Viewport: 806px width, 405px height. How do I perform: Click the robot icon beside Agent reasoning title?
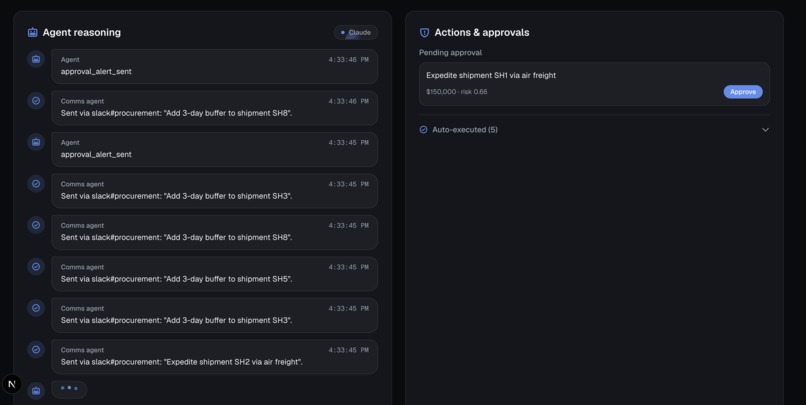pyautogui.click(x=32, y=32)
